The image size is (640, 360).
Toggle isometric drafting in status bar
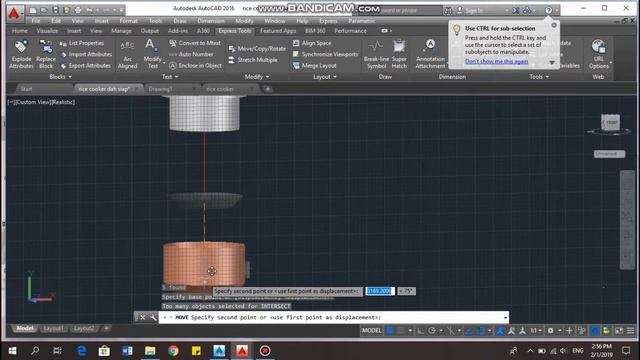point(450,331)
